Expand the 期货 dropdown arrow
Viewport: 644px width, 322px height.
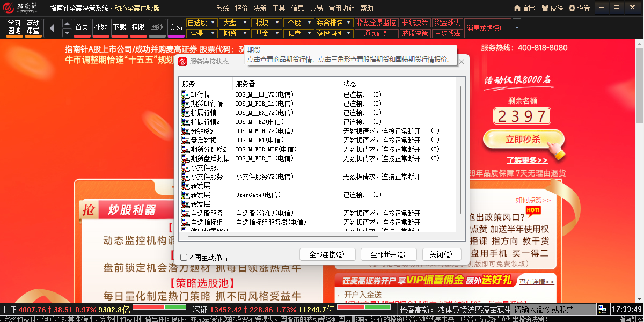pos(246,33)
